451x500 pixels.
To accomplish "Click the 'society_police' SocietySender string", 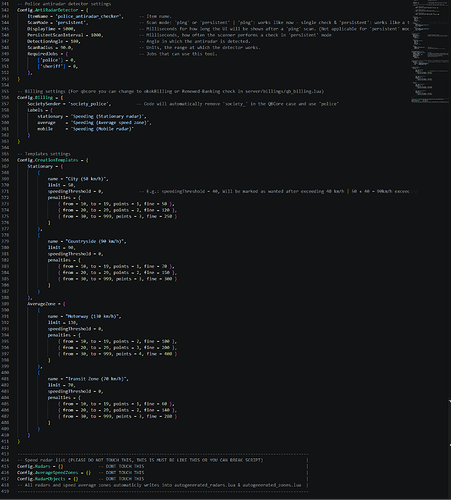I will click(90, 104).
